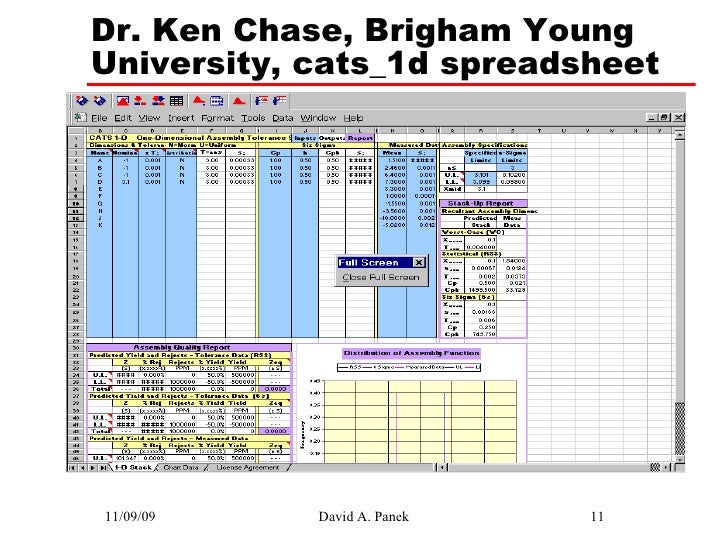Open the Data menu
The image size is (728, 546).
pyautogui.click(x=283, y=118)
